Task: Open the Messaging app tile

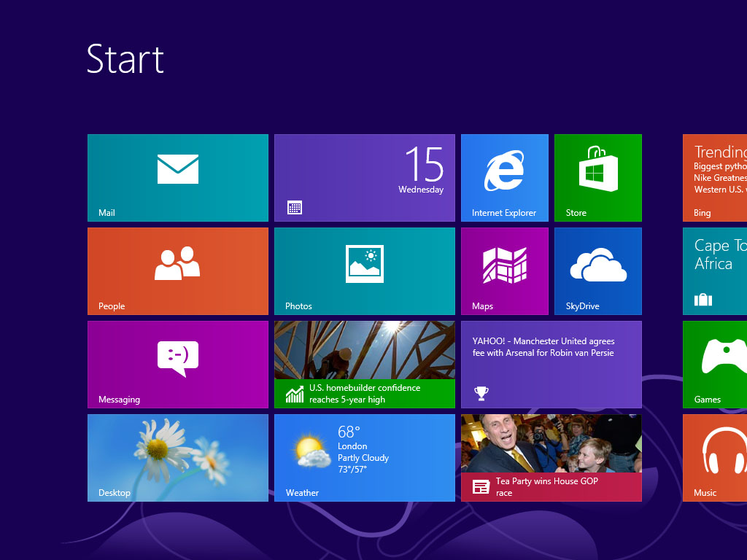Action: [177, 364]
